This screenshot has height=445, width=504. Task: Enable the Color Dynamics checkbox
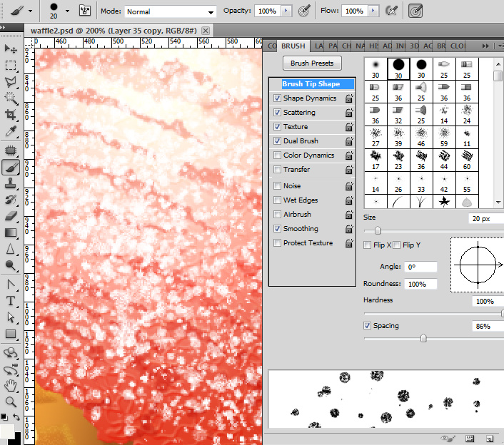coord(278,155)
